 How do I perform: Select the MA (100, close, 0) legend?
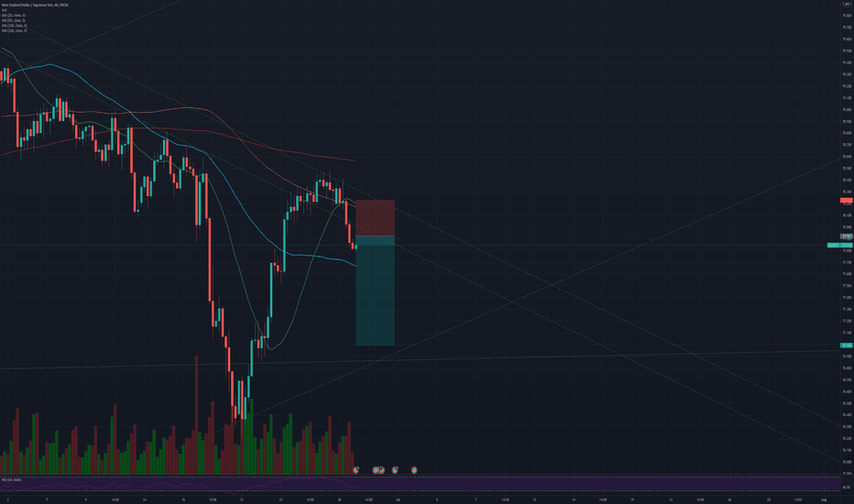click(14, 26)
